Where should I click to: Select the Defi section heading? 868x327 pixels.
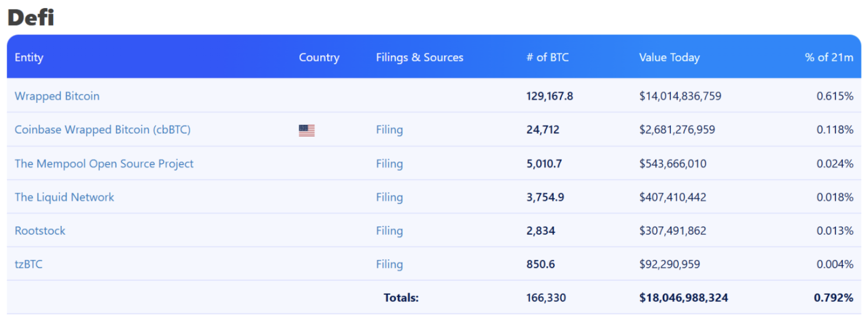point(31,18)
